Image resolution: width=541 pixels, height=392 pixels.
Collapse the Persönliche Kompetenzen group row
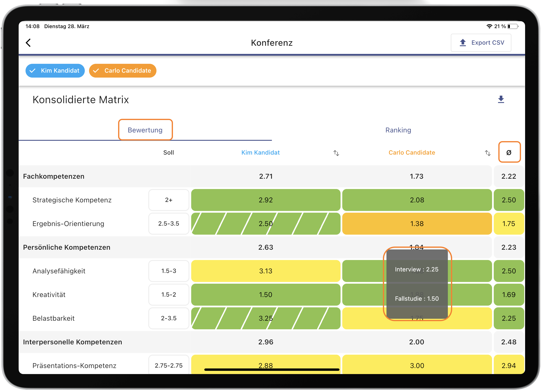pyautogui.click(x=67, y=247)
